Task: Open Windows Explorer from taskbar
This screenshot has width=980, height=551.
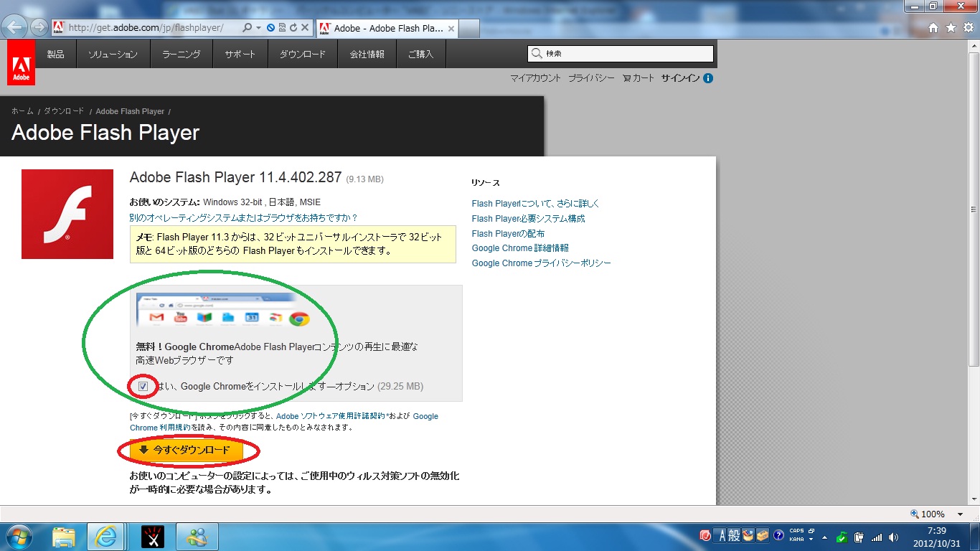Action: pyautogui.click(x=63, y=537)
